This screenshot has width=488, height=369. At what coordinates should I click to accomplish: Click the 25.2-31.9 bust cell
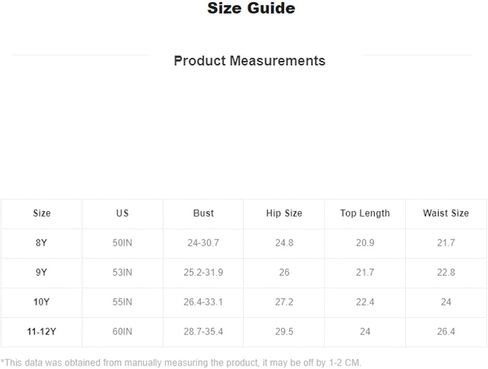click(203, 272)
